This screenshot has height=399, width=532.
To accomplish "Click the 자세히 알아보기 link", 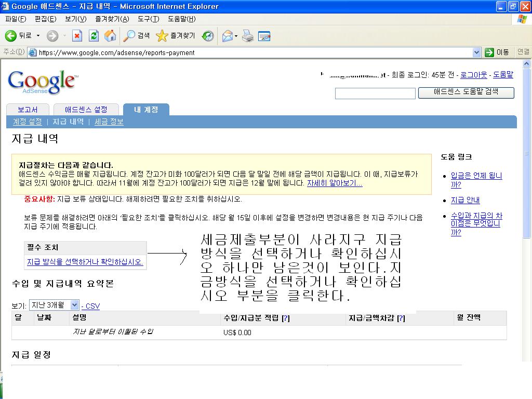I will (335, 183).
